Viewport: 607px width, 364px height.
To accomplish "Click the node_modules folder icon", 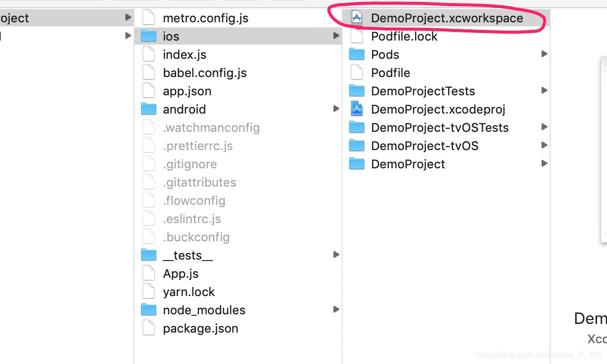I will (x=149, y=310).
